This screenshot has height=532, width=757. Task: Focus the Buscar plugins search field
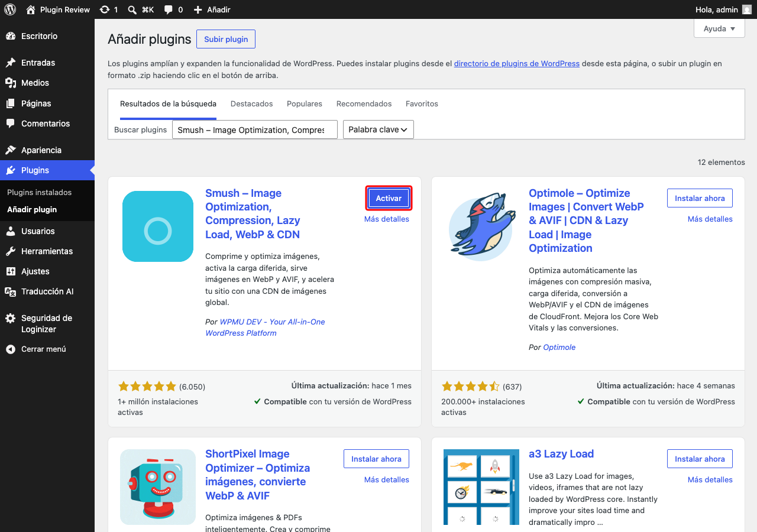click(x=255, y=129)
